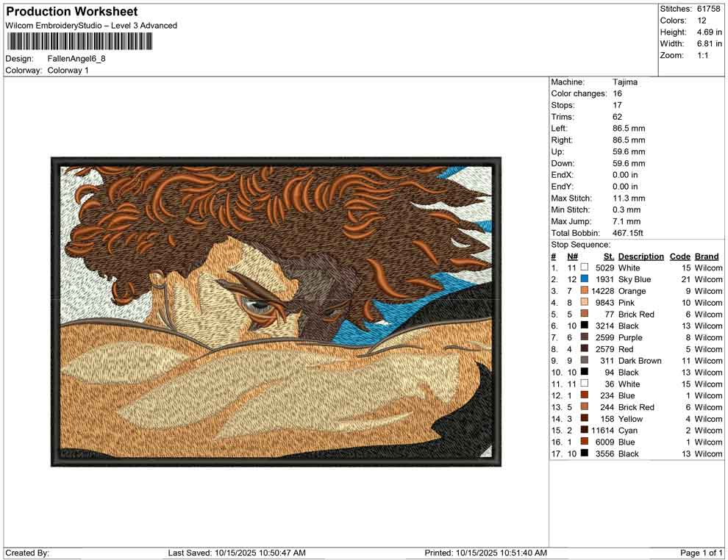The height and width of the screenshot is (560, 728).
Task: Select the Last Saved timestamp in footer
Action: 237,553
